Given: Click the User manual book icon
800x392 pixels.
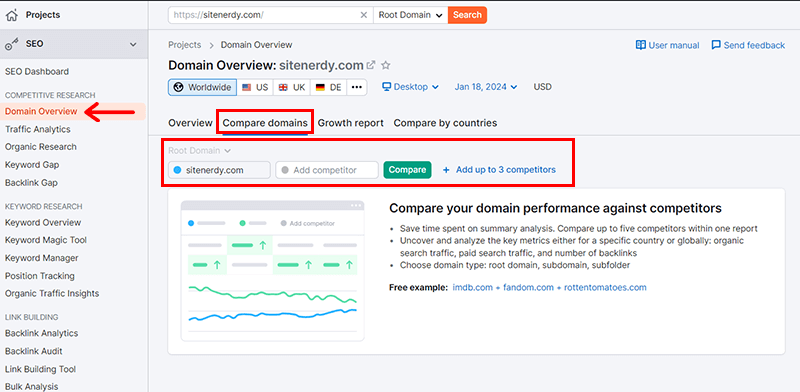Looking at the screenshot, I should point(641,45).
